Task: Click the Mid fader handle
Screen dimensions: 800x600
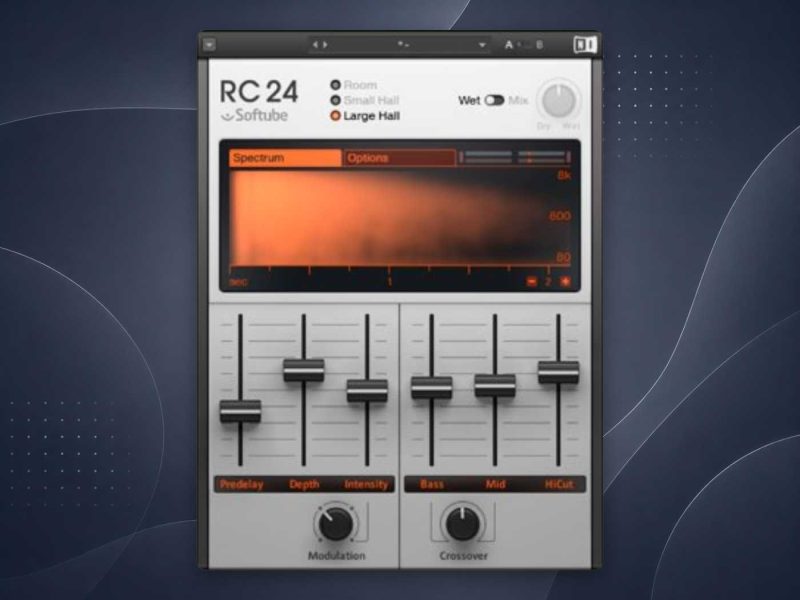Action: pos(495,385)
